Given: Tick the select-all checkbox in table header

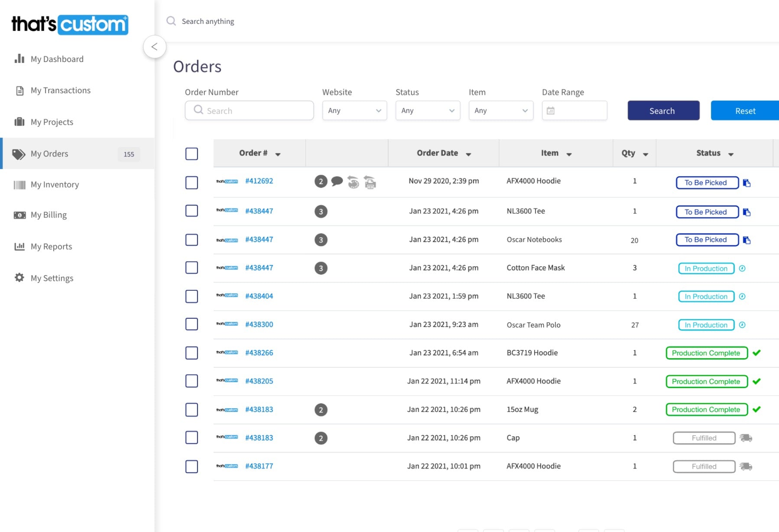Looking at the screenshot, I should click(192, 154).
